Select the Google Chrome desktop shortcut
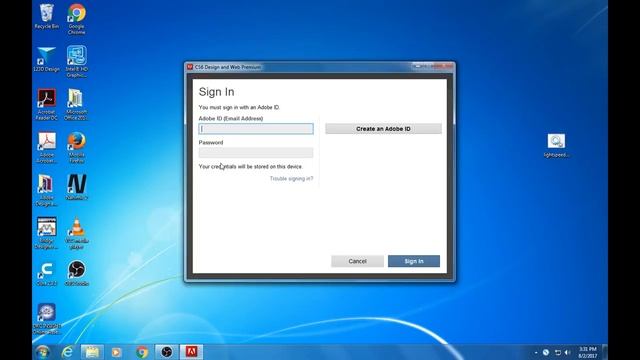The width and height of the screenshot is (640, 360). [x=77, y=19]
